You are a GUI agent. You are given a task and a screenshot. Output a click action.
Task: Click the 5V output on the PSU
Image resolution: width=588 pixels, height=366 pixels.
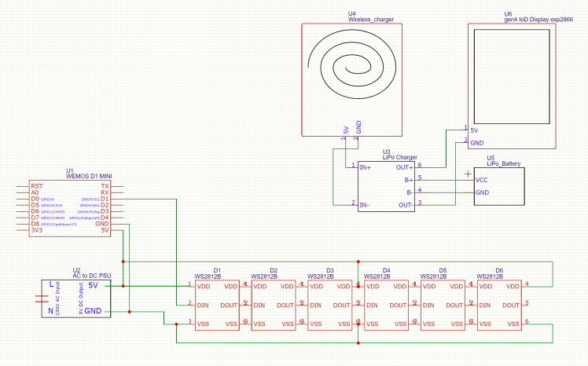click(93, 285)
